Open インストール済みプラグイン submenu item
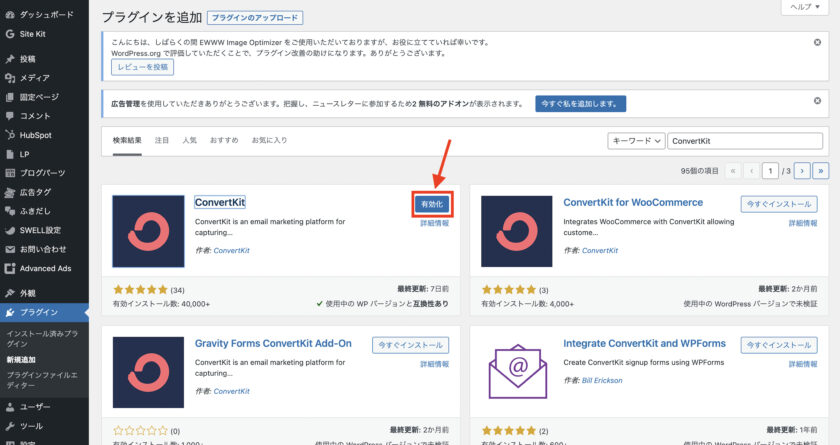Screen dimensions: 840x445 [x=42, y=338]
